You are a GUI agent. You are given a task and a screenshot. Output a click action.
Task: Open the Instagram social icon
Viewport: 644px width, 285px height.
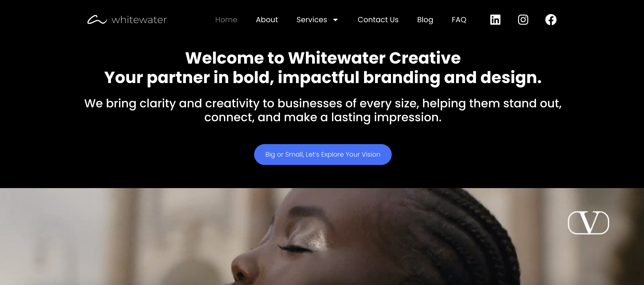523,20
